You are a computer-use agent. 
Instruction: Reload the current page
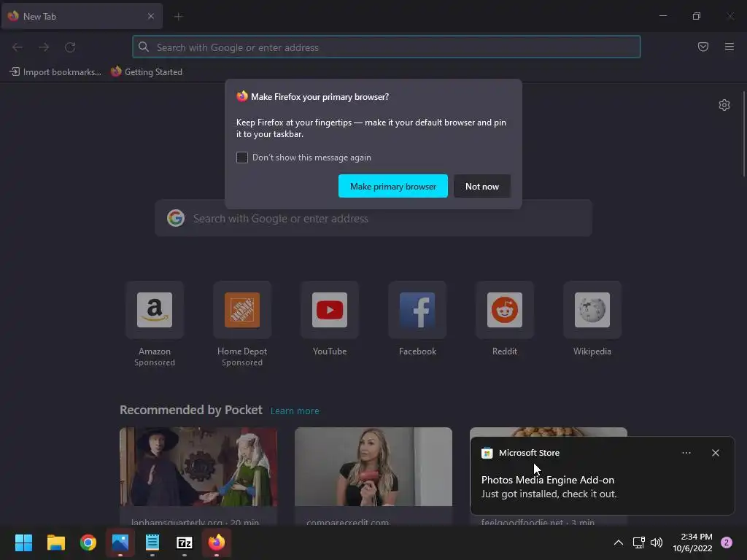(70, 47)
